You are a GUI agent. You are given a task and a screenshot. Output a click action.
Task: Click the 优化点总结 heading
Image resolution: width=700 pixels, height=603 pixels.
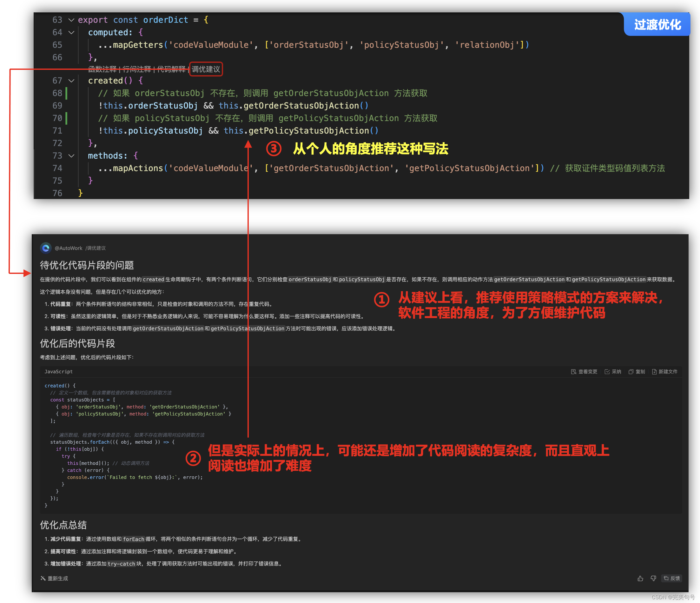click(x=63, y=525)
